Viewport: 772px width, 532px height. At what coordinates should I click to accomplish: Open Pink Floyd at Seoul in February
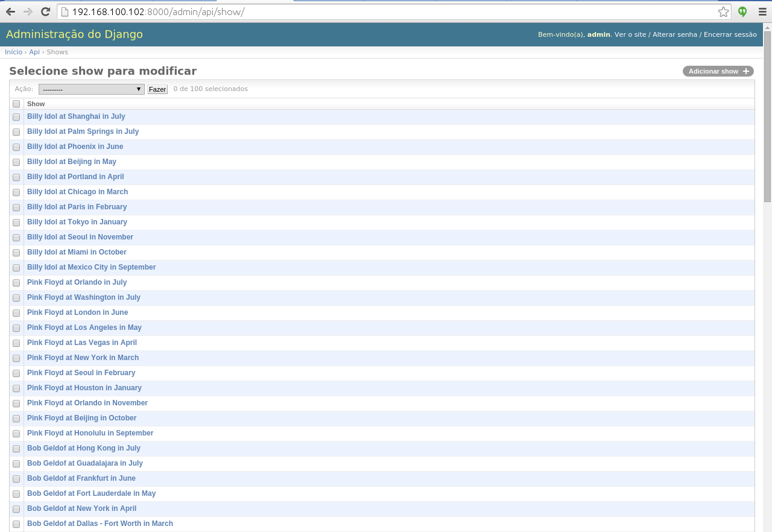coord(81,373)
